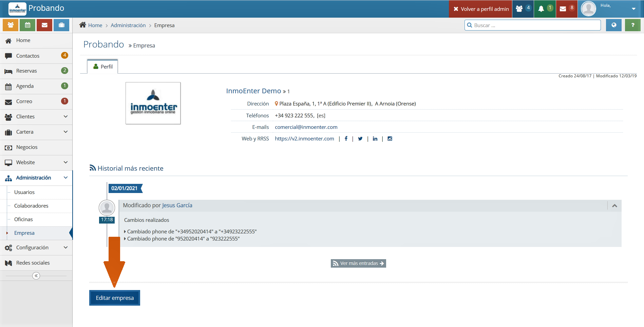The image size is (644, 327).
Task: Collapse the sidebar with the double-arrow icon
Action: pos(36,276)
